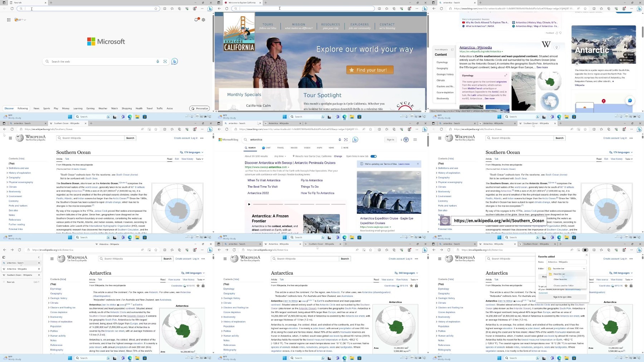Viewport: 644px width, 362px height.
Task: Click Sign in to sync data button
Action: point(562,297)
